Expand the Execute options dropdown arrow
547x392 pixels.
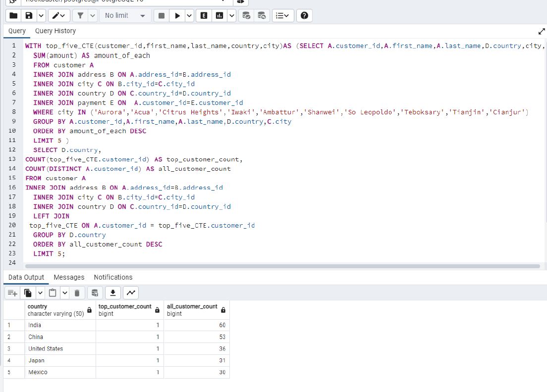click(189, 16)
